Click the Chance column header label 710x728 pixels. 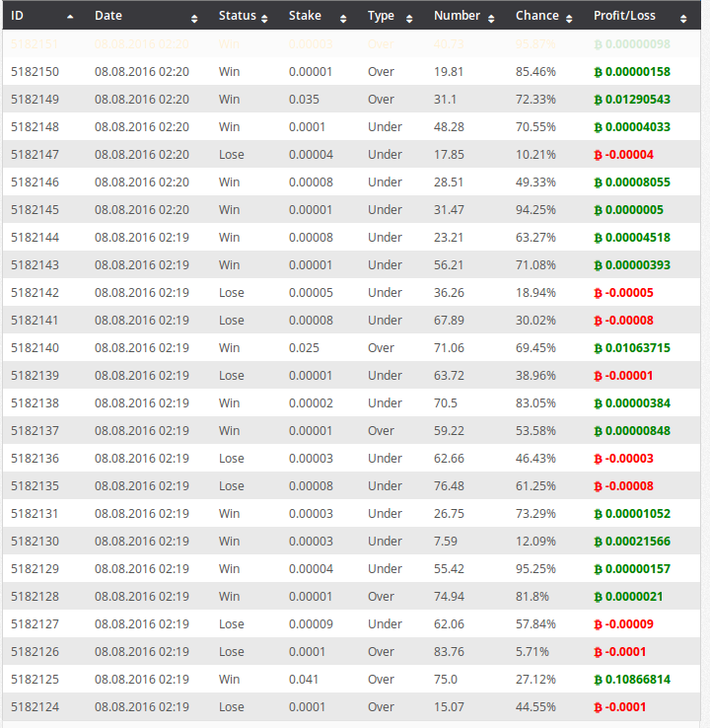[x=537, y=16]
